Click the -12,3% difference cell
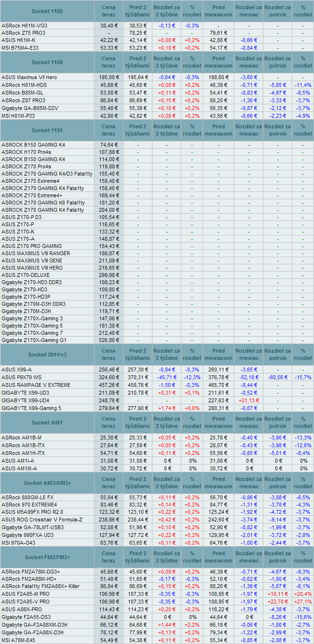This screenshot has width=314, height=644. point(192,377)
